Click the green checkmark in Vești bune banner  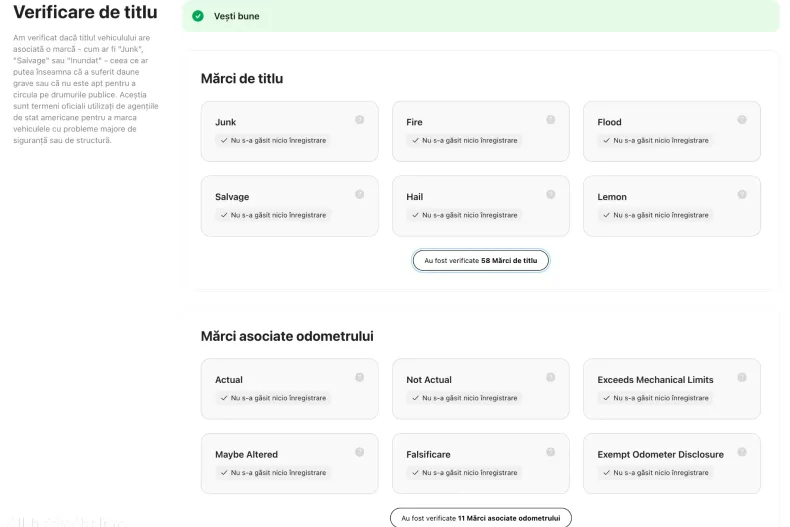coord(198,16)
